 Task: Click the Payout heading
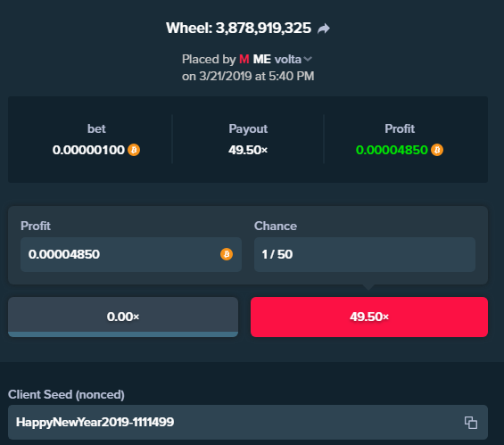[x=248, y=128]
